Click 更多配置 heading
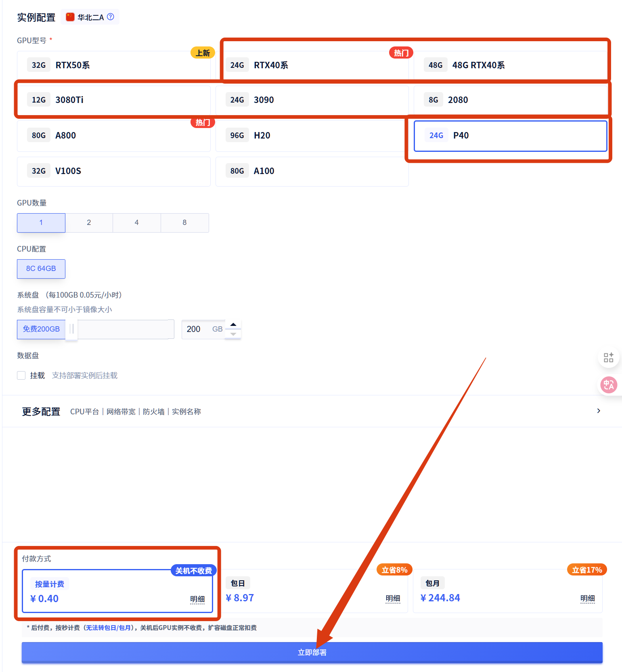 pyautogui.click(x=41, y=412)
